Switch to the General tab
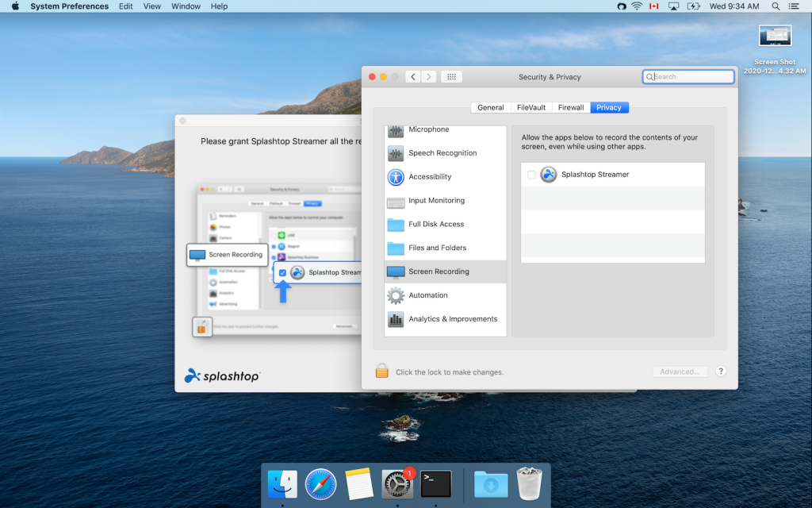Image resolution: width=812 pixels, height=508 pixels. pyautogui.click(x=490, y=107)
